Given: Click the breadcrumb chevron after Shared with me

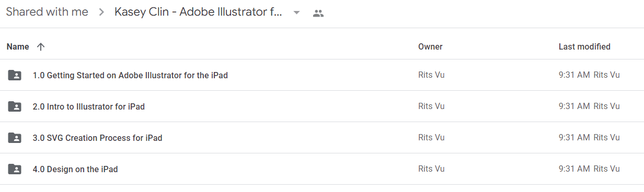Looking at the screenshot, I should (101, 13).
